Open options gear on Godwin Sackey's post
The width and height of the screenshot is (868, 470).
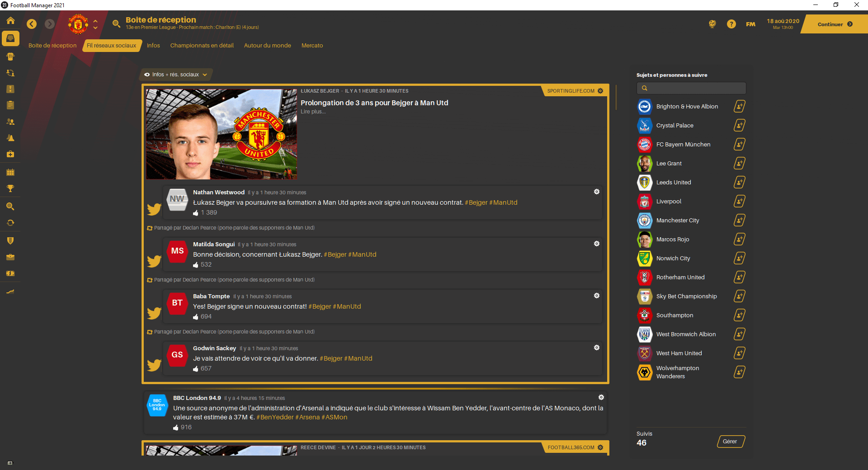tap(597, 348)
